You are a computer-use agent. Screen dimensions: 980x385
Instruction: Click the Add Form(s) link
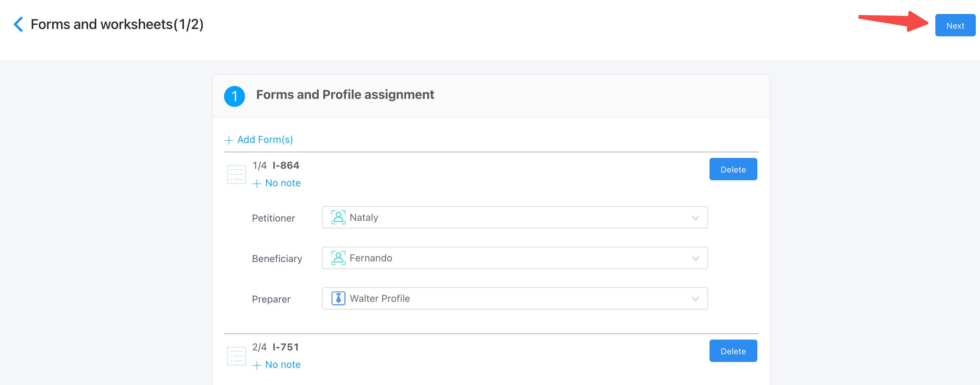pos(265,140)
